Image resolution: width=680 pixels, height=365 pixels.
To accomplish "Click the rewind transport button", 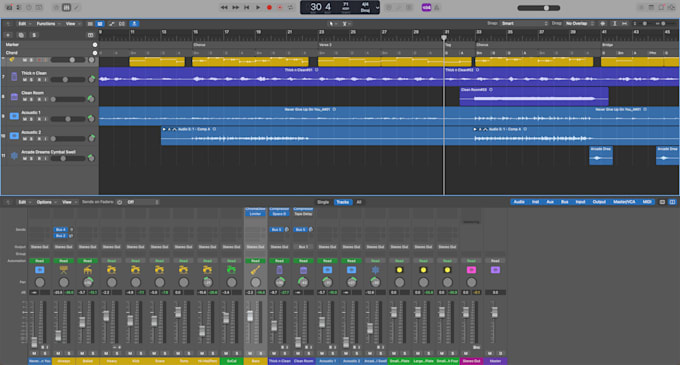I will (224, 7).
